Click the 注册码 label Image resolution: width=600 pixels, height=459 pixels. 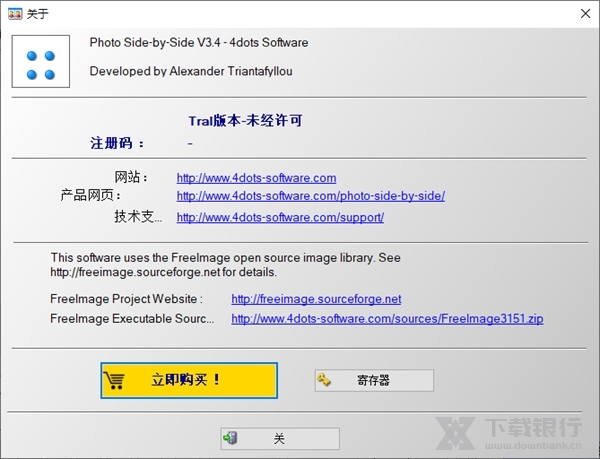(117, 143)
